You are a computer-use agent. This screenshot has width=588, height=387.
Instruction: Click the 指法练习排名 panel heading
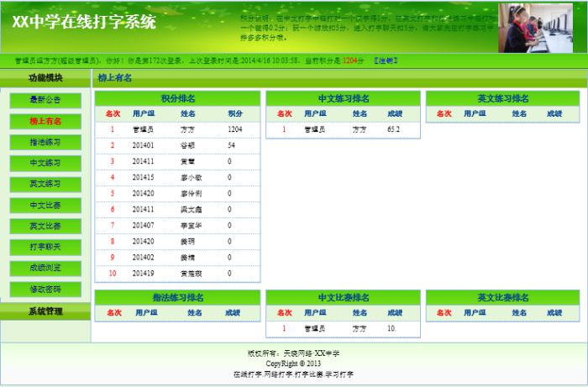177,297
